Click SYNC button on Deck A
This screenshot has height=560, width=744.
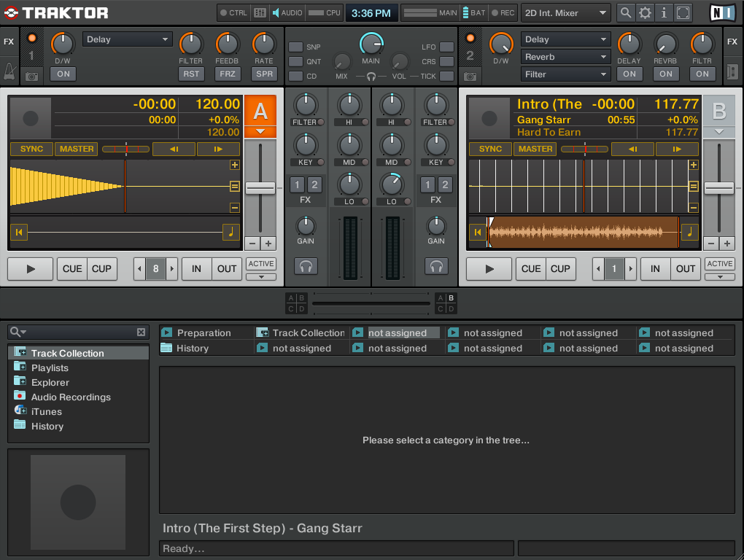31,149
